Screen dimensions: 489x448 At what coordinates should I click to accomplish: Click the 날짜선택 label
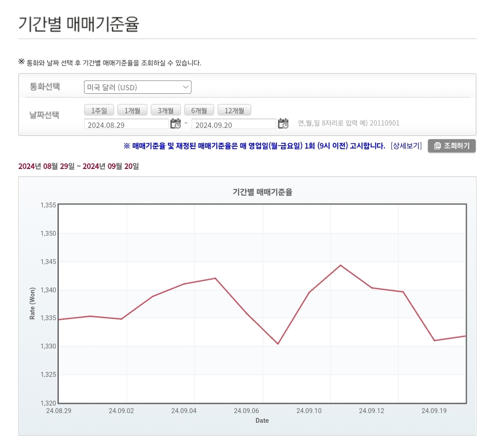pos(44,115)
